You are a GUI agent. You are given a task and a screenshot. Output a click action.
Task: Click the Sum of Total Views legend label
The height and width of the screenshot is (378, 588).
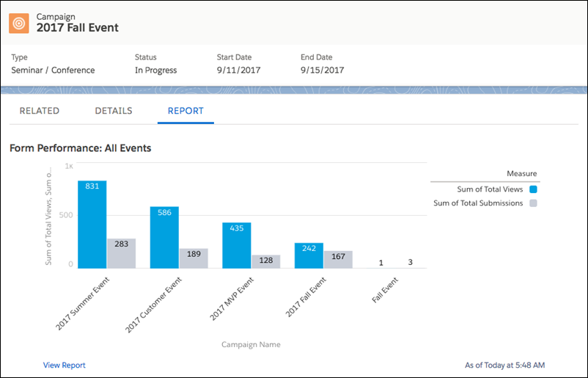tap(490, 189)
